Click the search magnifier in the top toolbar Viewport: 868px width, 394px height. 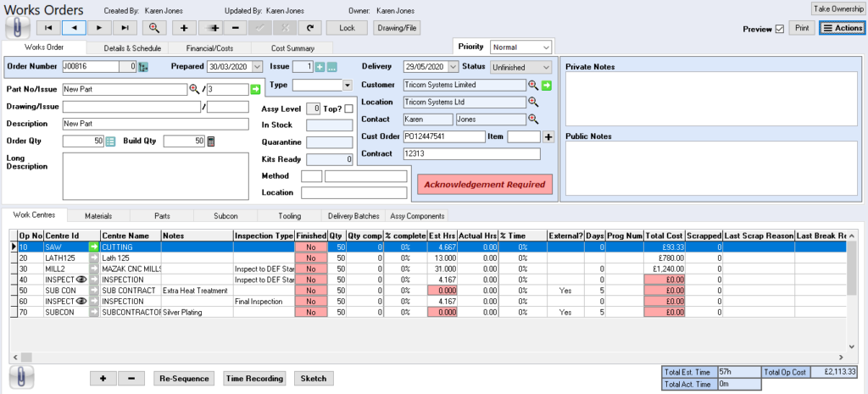(154, 28)
